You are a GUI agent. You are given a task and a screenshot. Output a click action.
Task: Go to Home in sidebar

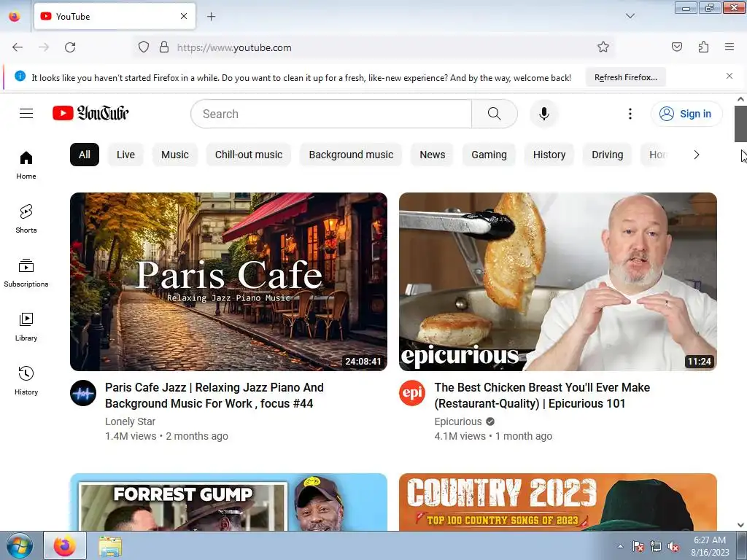[26, 165]
